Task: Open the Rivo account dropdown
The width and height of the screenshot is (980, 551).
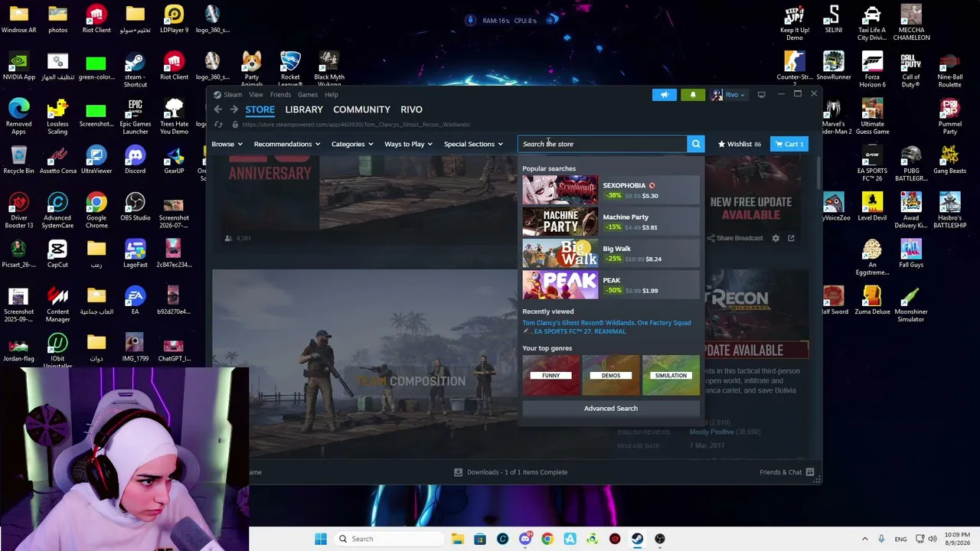Action: click(x=727, y=95)
